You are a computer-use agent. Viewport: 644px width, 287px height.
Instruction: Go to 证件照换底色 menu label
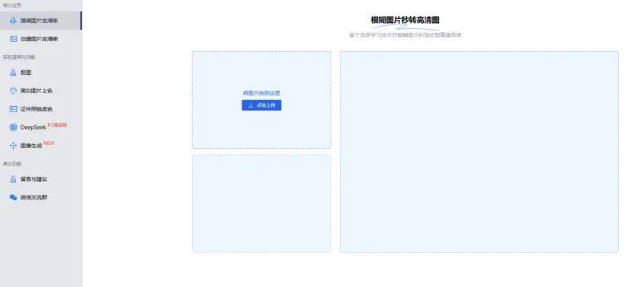[x=37, y=109]
